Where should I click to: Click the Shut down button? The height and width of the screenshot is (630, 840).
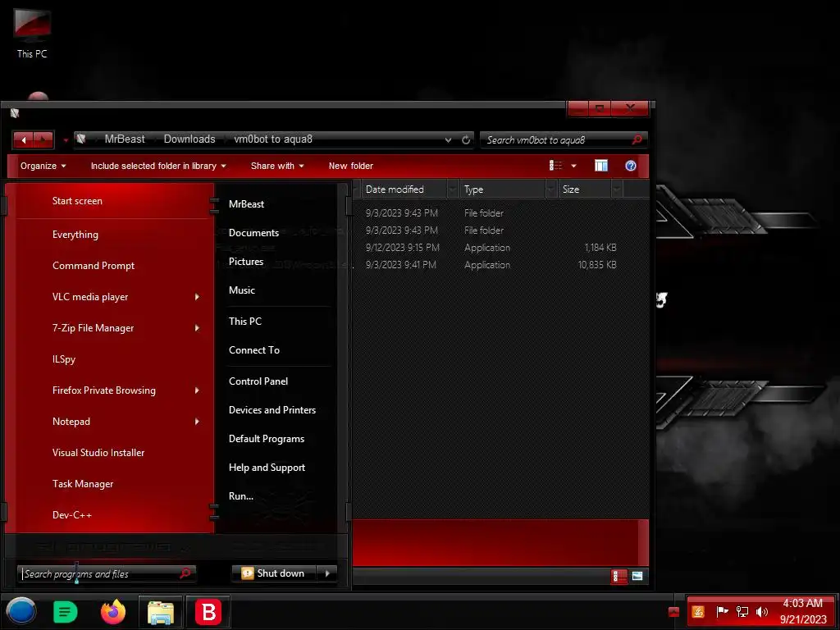click(274, 573)
